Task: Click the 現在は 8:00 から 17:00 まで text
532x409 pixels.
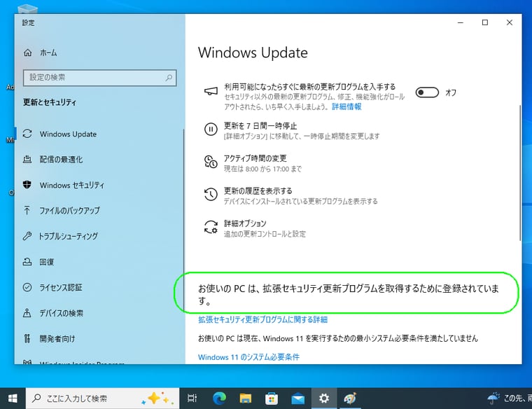Action: click(x=262, y=169)
